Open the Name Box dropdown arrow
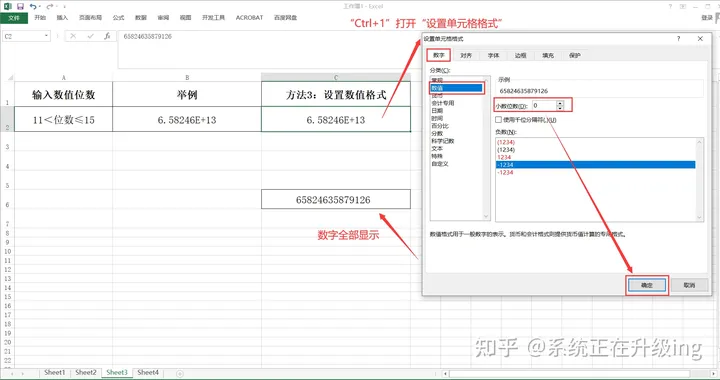720x380 pixels. click(46, 36)
